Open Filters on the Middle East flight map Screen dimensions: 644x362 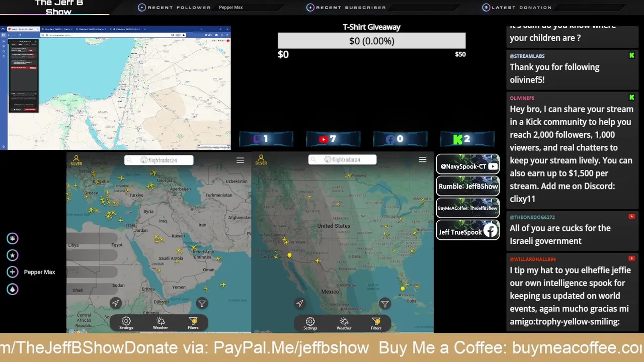tap(193, 323)
